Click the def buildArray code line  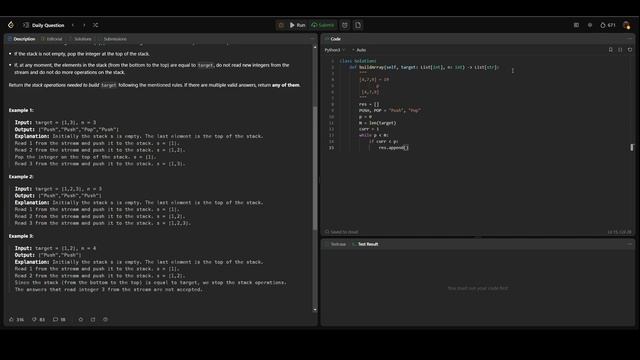(x=424, y=67)
